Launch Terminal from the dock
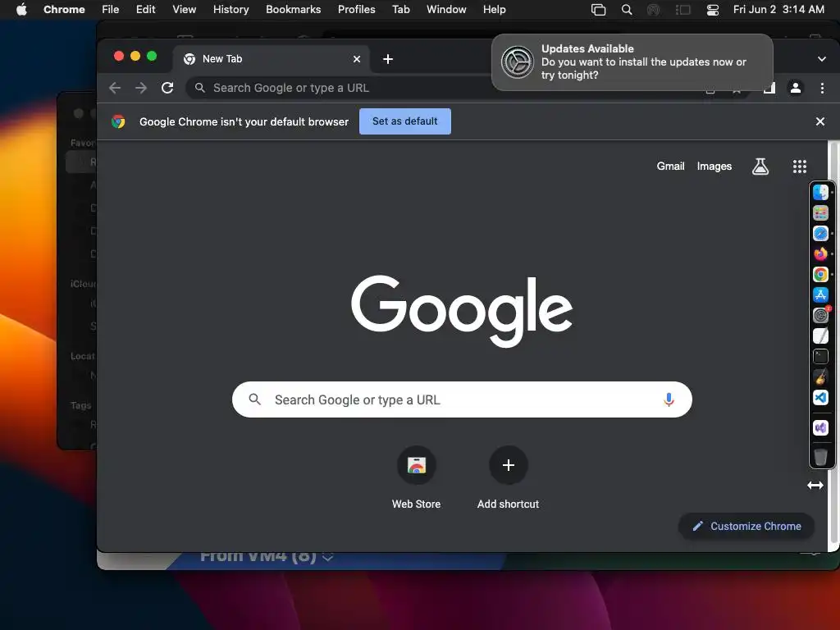The width and height of the screenshot is (840, 630). (x=820, y=356)
